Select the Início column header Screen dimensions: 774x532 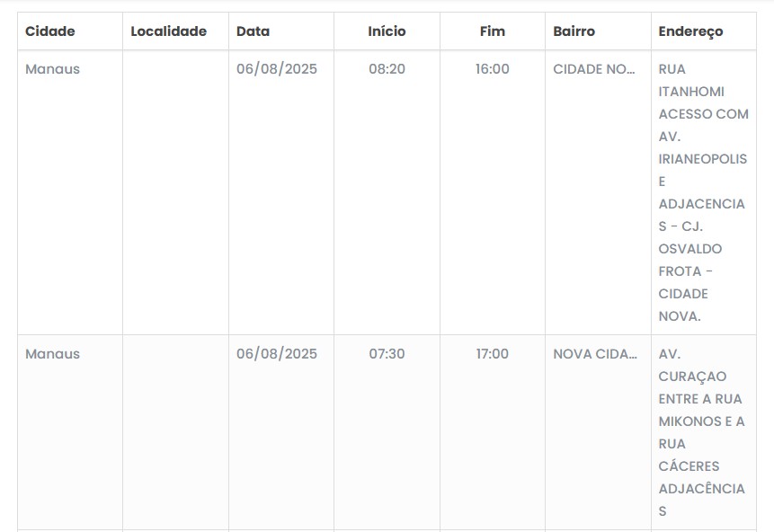[387, 31]
